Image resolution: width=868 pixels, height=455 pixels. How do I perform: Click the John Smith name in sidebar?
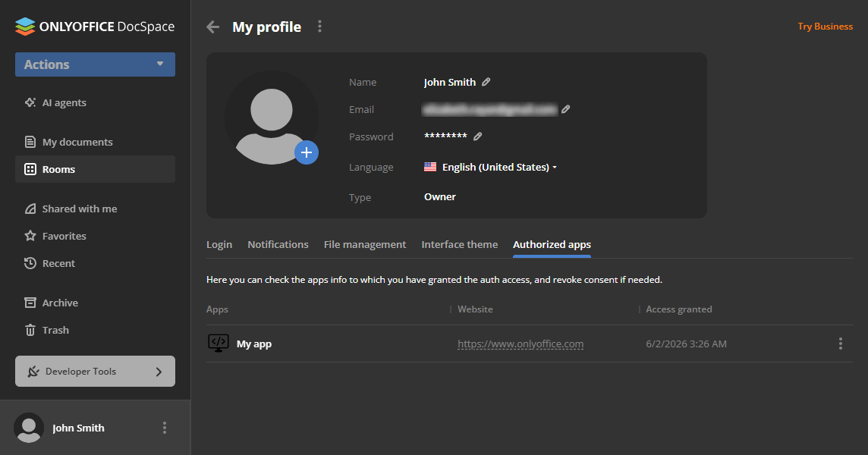click(x=78, y=428)
